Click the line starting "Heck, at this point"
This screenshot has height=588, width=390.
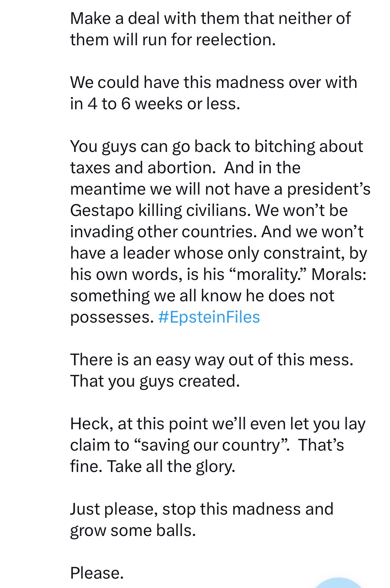click(x=218, y=424)
